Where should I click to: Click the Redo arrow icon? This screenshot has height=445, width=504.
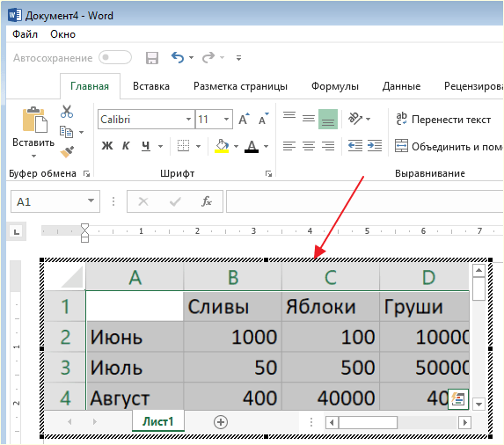click(x=208, y=58)
